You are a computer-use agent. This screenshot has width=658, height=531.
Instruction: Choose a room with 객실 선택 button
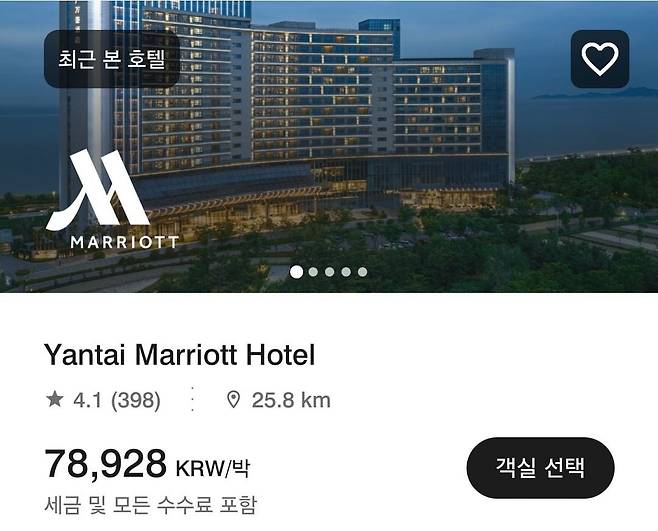tap(540, 468)
